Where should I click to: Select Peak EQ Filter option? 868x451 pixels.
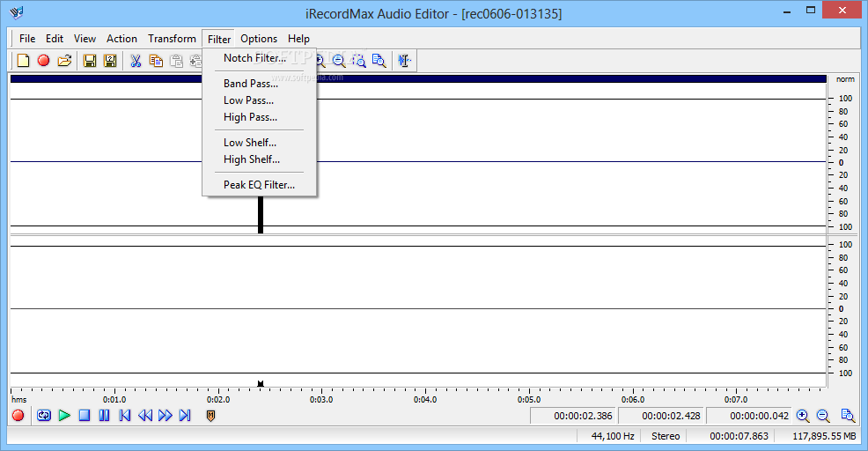click(260, 184)
